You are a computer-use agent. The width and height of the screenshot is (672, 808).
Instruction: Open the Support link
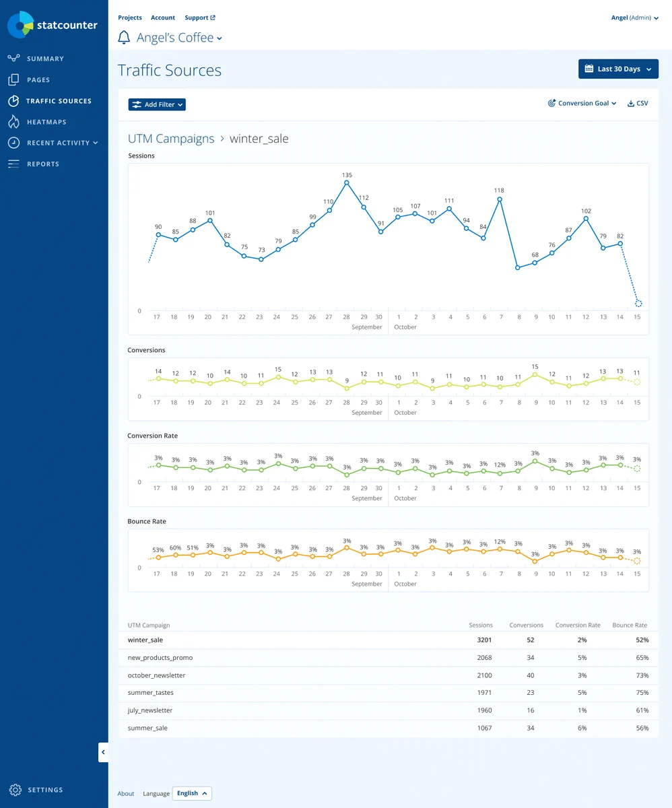click(x=200, y=18)
